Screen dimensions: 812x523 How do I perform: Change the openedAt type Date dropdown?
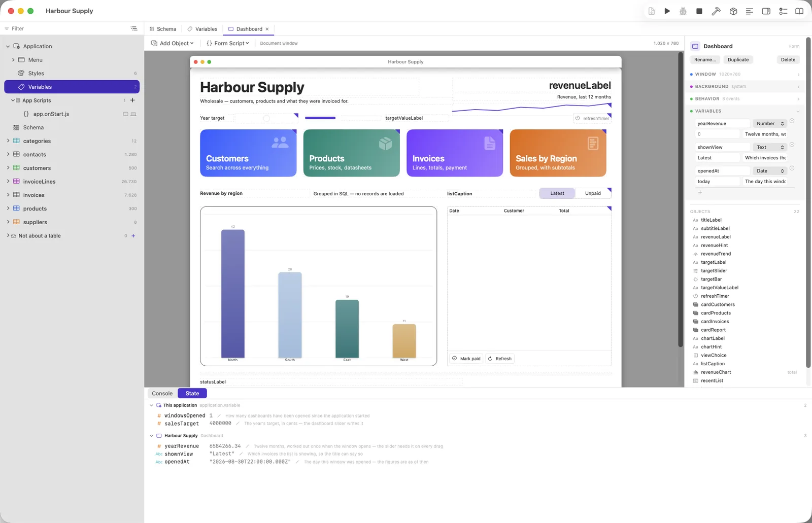(769, 171)
